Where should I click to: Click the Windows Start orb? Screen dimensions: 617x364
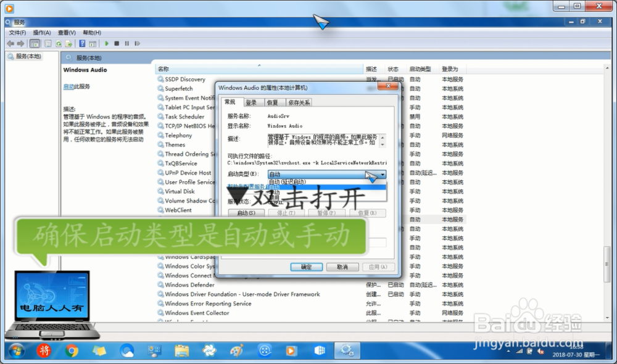16,350
